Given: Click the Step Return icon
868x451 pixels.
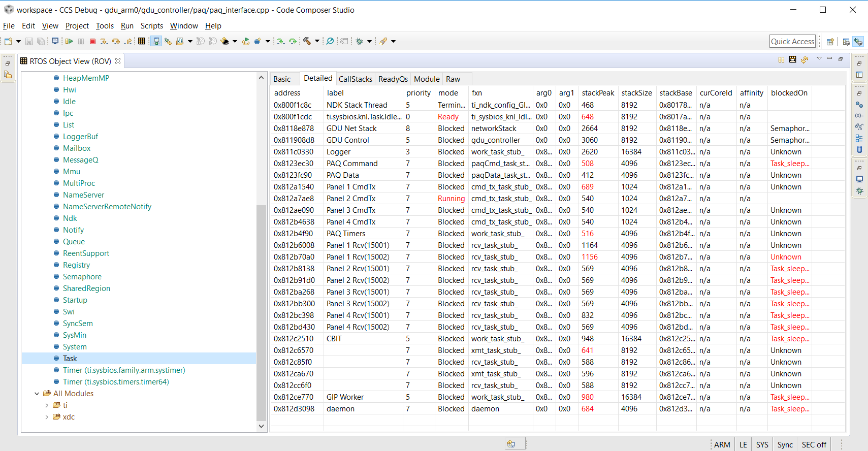Looking at the screenshot, I should point(128,41).
